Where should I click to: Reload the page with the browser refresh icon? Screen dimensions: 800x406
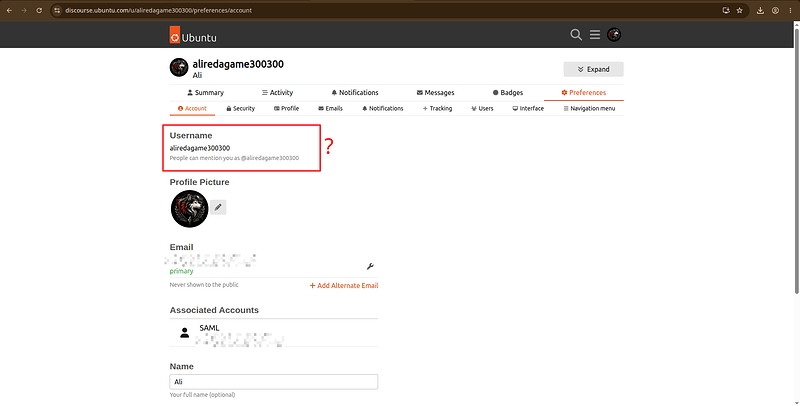pyautogui.click(x=39, y=10)
